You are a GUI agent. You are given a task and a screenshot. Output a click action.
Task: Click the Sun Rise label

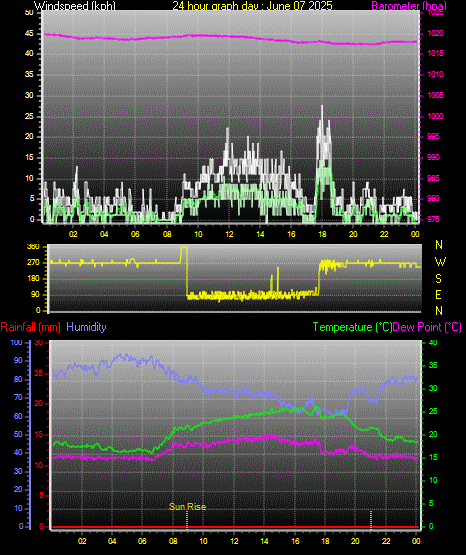pyautogui.click(x=188, y=507)
